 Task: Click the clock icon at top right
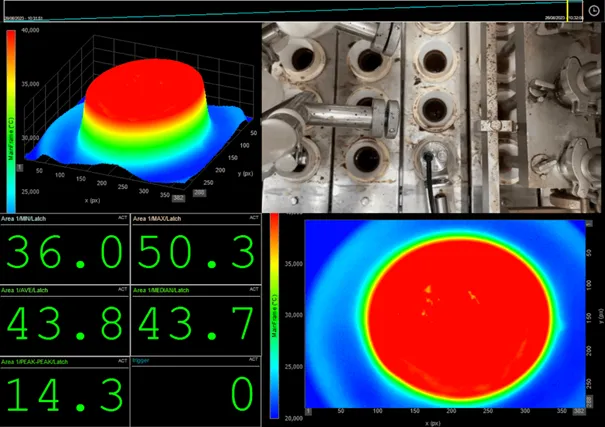tap(593, 9)
